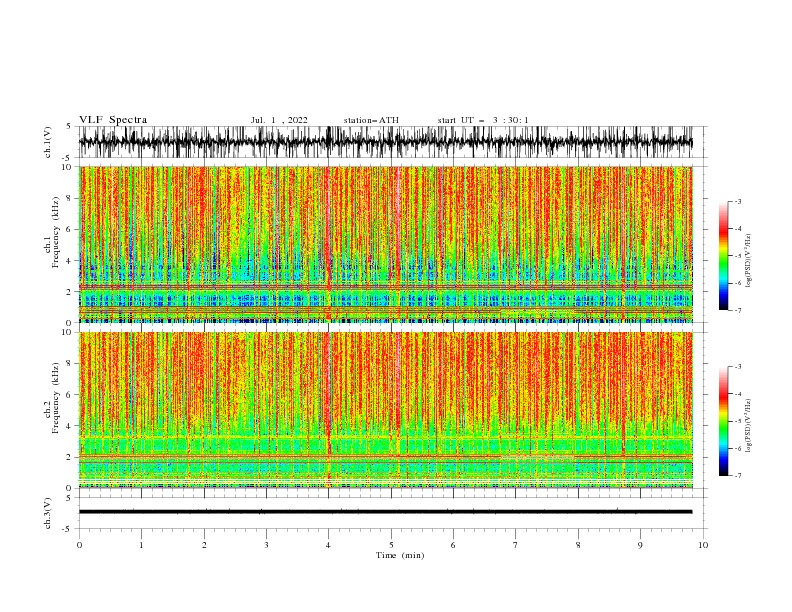Click the "-7" tick on lower color bar
This screenshot has width=792, height=612.
click(x=737, y=476)
